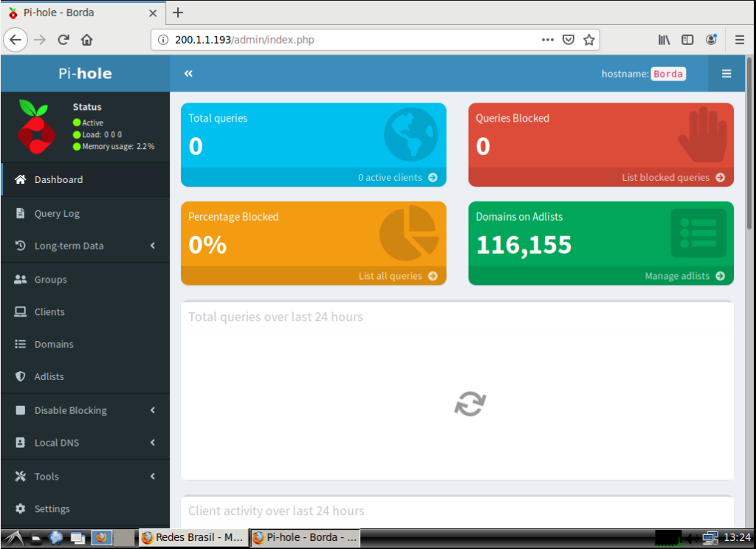Screen dimensions: 756x549
Task: Expand Tools submenu chevron
Action: click(x=153, y=476)
